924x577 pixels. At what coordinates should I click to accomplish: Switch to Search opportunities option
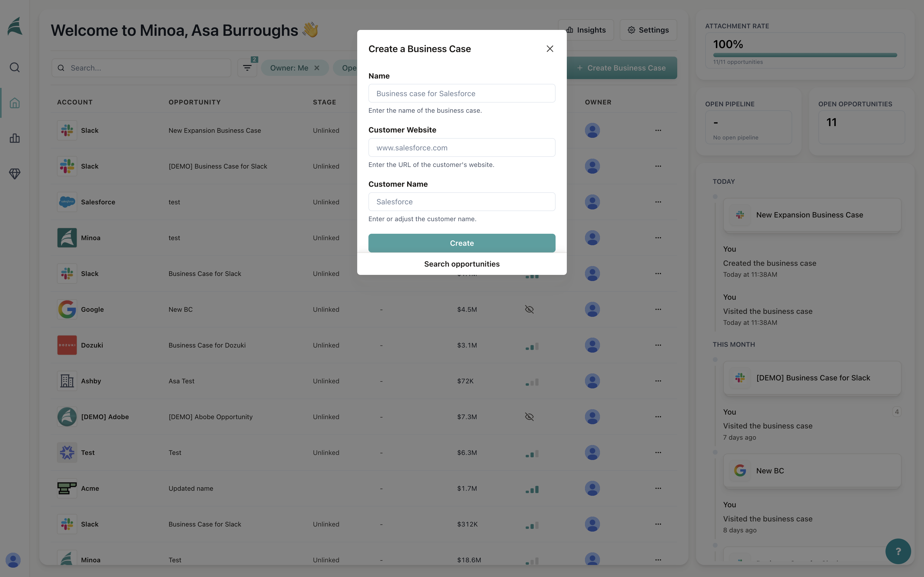click(x=462, y=264)
